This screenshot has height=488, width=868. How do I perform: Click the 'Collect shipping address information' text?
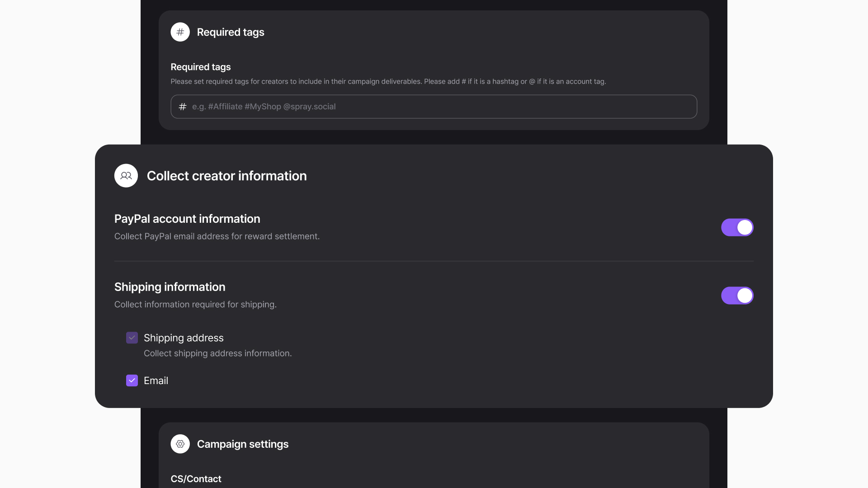pos(217,353)
